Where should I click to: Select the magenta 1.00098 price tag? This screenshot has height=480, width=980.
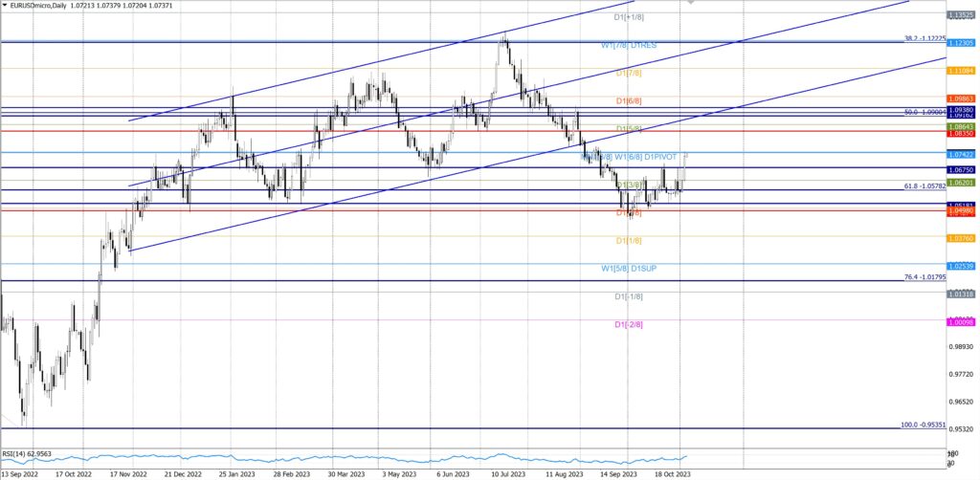[960, 322]
